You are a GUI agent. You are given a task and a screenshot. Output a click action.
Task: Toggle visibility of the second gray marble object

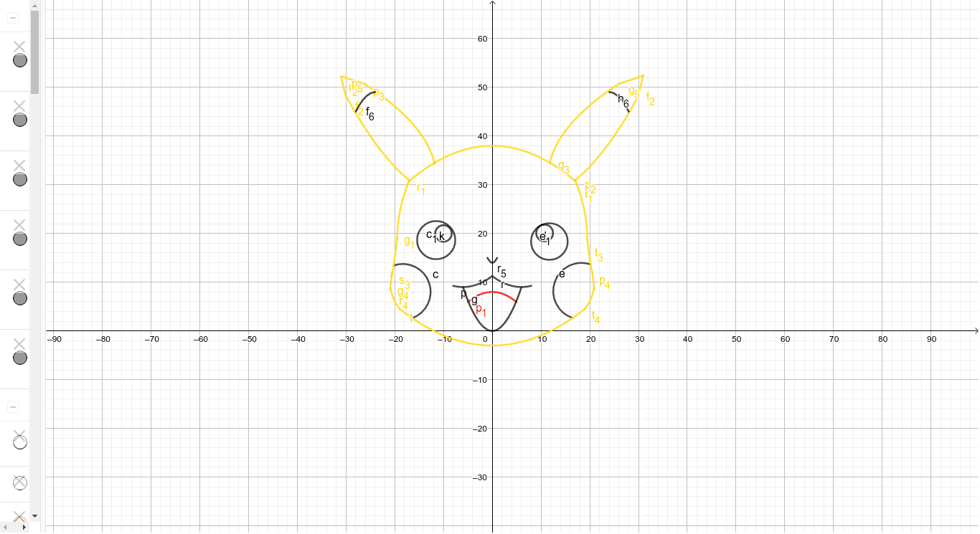(x=20, y=120)
